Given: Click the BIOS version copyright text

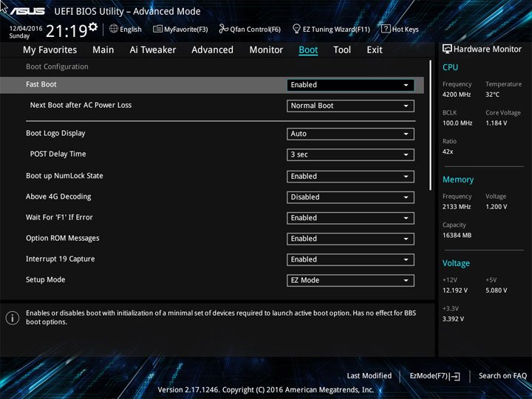Looking at the screenshot, I should (266, 390).
